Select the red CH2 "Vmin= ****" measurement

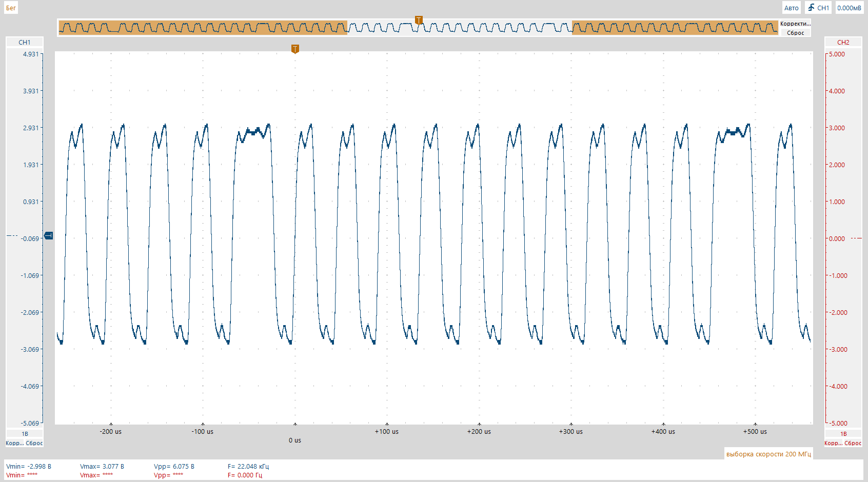(22, 475)
